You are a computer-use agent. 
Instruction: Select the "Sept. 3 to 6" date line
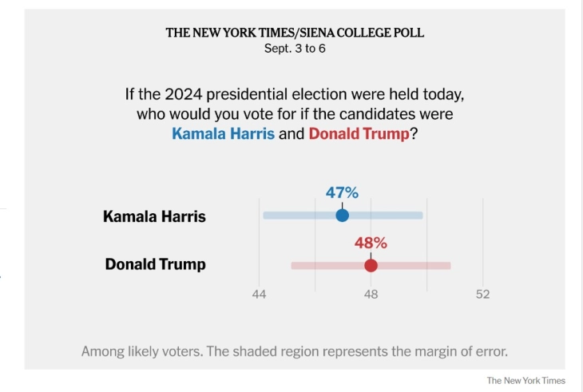coord(295,48)
